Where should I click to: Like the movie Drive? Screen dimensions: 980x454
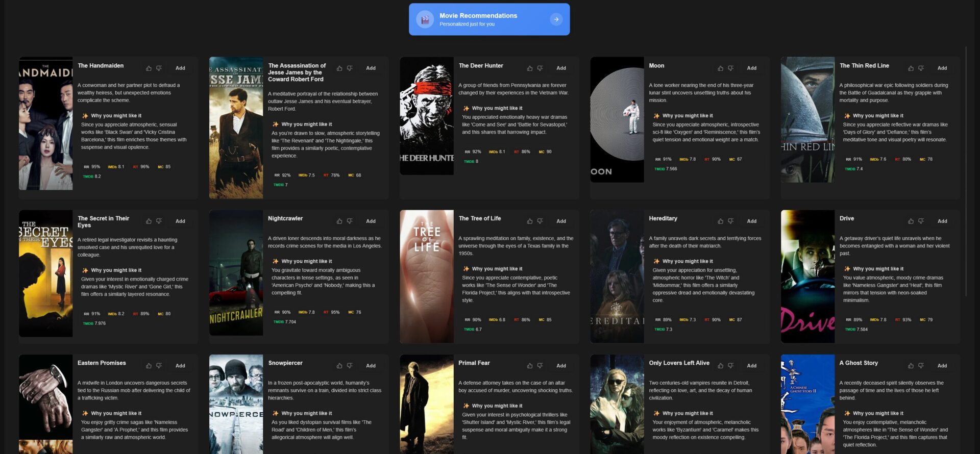click(x=911, y=221)
